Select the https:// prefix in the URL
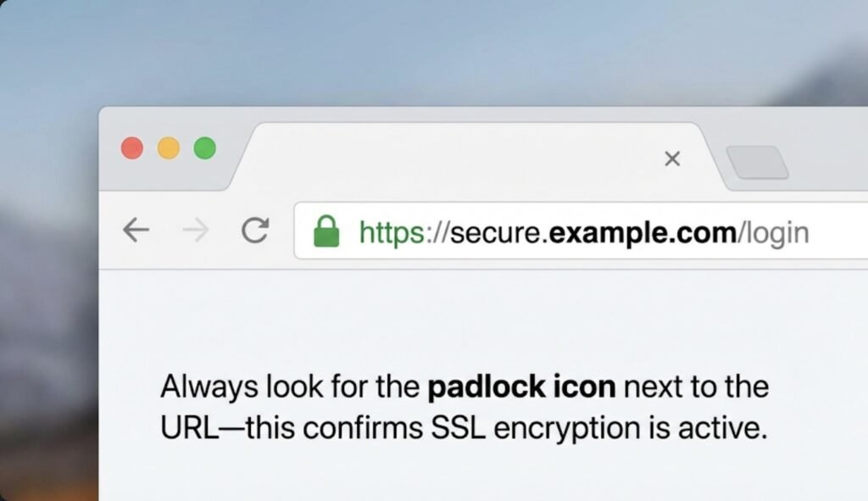Viewport: 868px width, 501px height. point(398,231)
